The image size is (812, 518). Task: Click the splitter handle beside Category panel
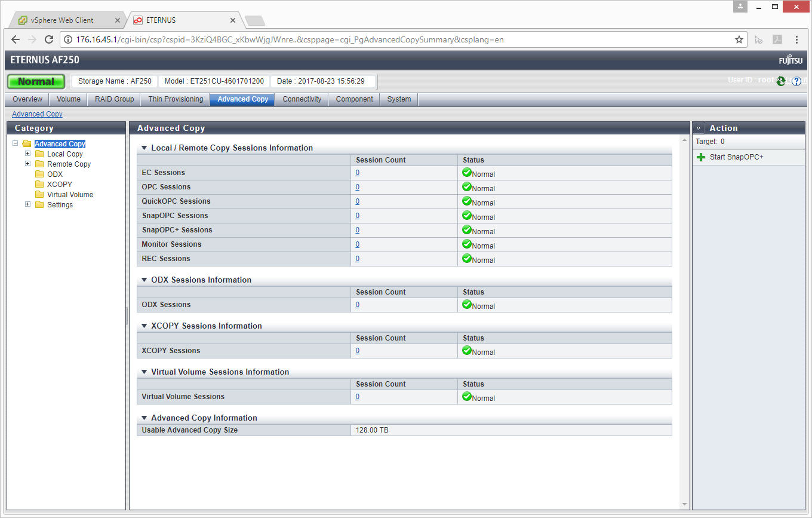click(x=127, y=316)
